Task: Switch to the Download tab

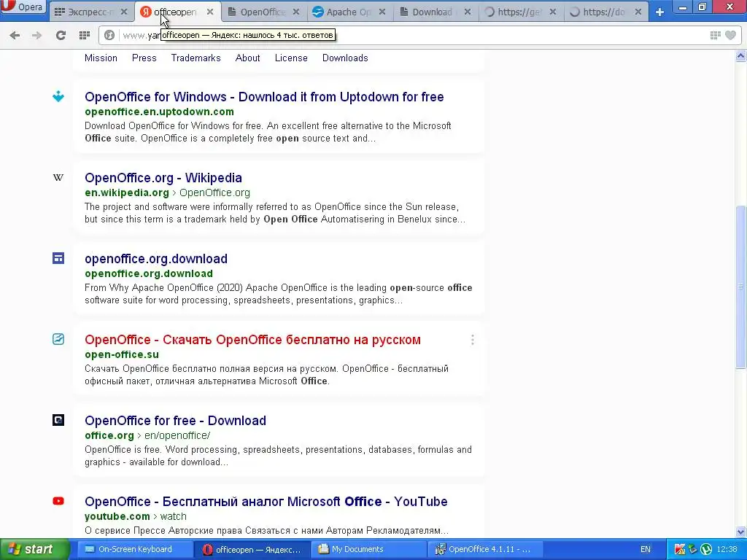Action: 431,12
